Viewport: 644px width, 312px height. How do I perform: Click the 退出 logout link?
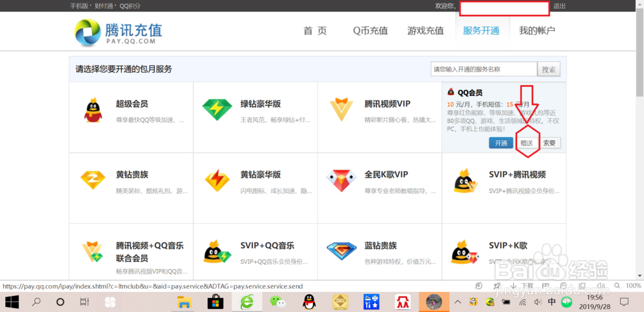[x=560, y=6]
